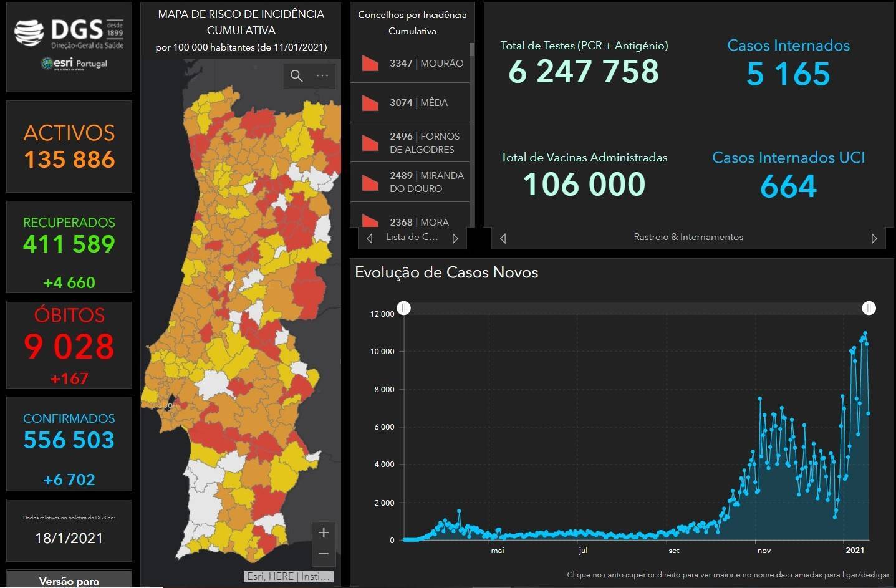This screenshot has height=588, width=896.
Task: Show next Rastreio & Internamentos panel
Action: (x=874, y=238)
